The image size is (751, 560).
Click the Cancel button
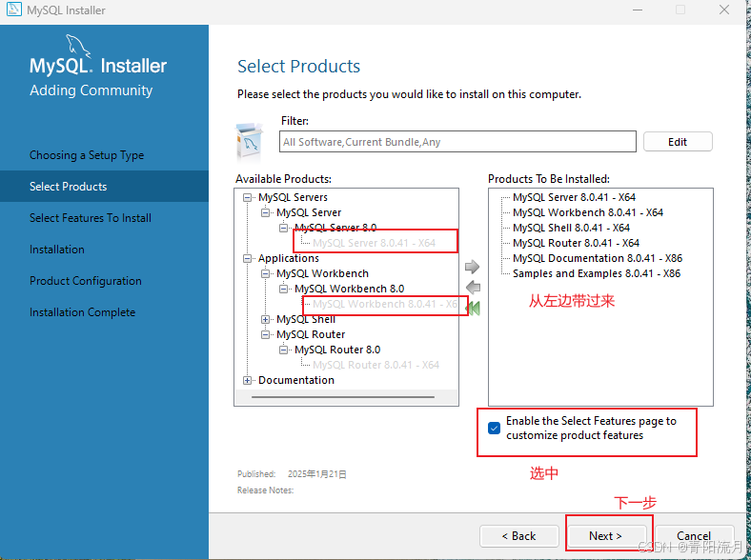coord(694,536)
